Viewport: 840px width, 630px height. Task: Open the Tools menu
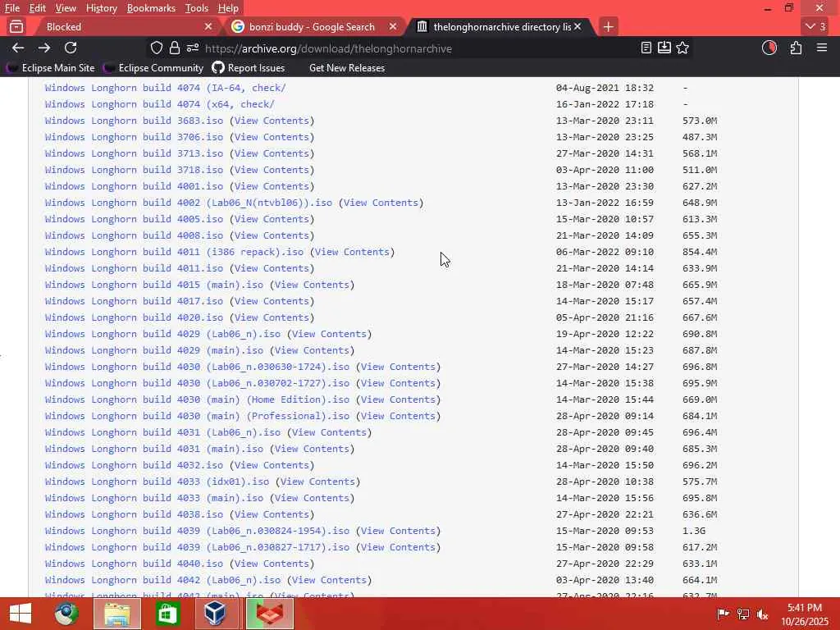[197, 8]
